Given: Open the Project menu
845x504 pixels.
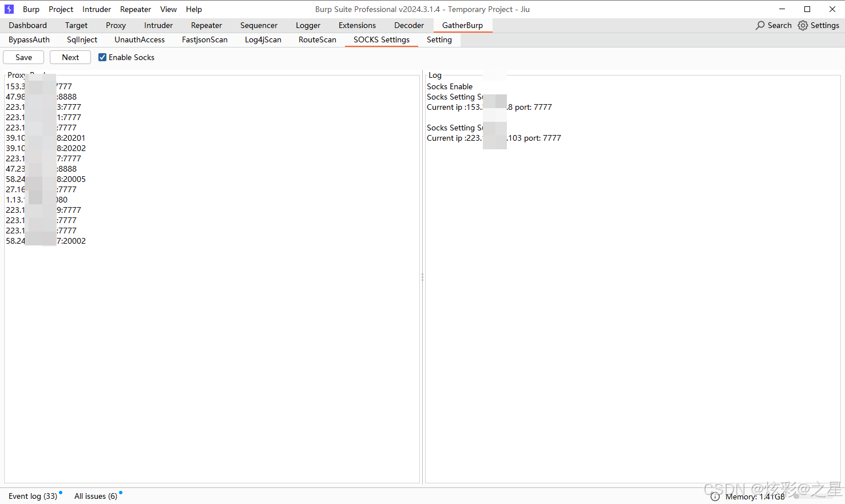Looking at the screenshot, I should [x=61, y=9].
